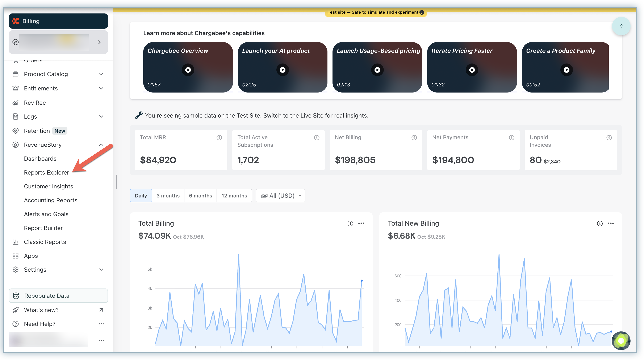Image resolution: width=644 pixels, height=360 pixels.
Task: Click the test site banner info icon
Action: [422, 12]
